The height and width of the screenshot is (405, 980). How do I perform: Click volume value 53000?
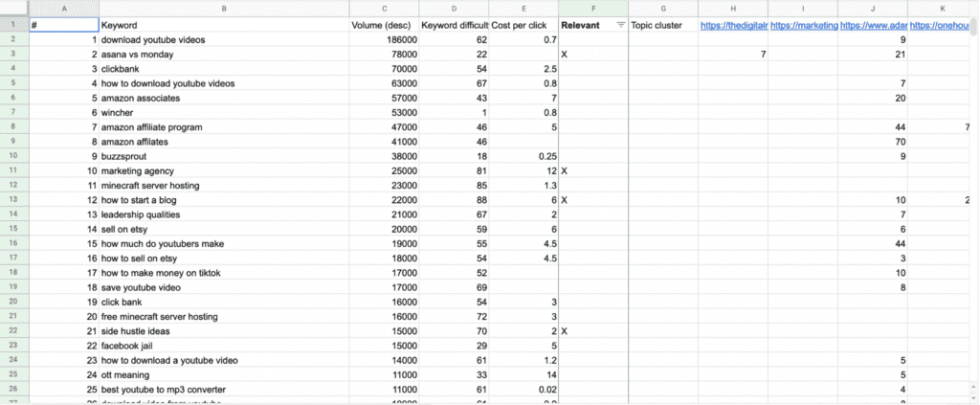click(x=405, y=113)
